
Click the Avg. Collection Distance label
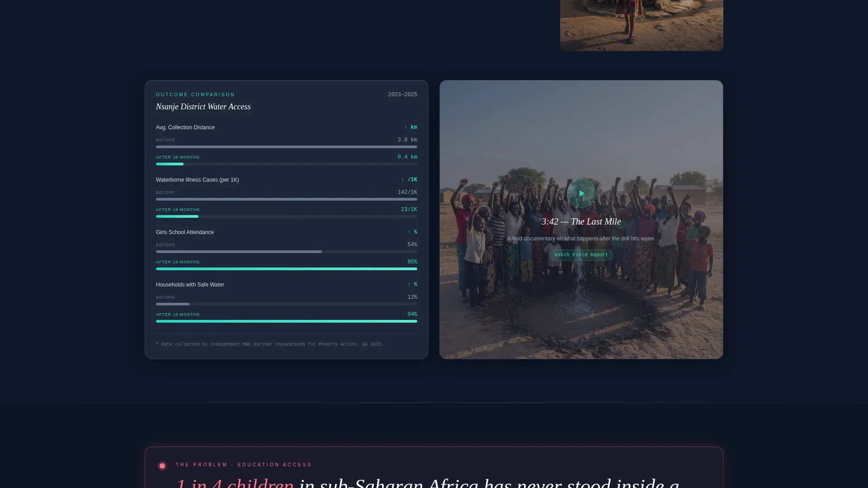[185, 127]
